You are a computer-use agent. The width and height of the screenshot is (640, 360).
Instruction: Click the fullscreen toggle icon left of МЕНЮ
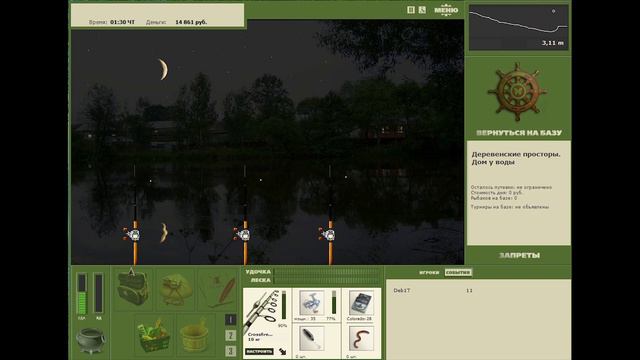click(x=422, y=9)
